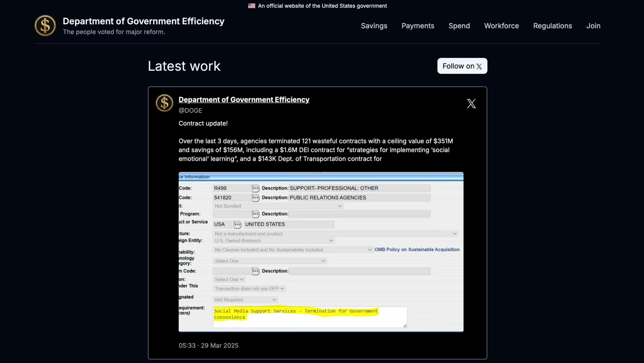Screen dimensions: 644x363
Task: Click the X logo on the post card
Action: pyautogui.click(x=471, y=103)
